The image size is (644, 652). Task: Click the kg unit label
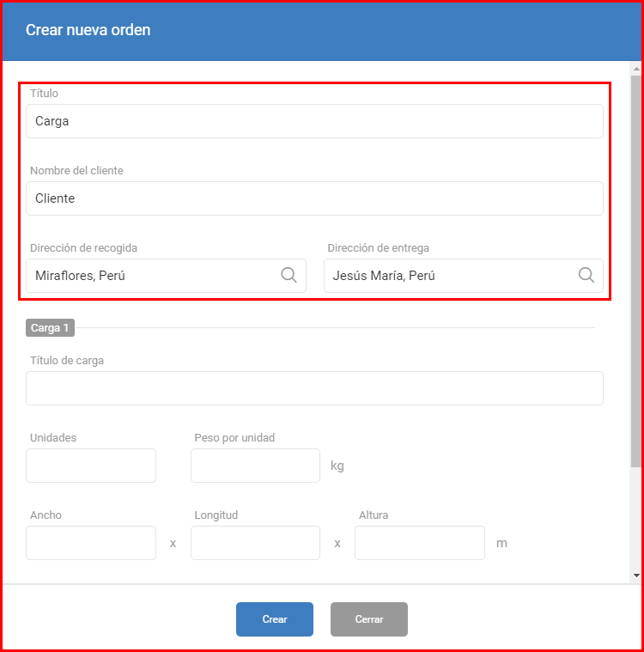coord(337,466)
